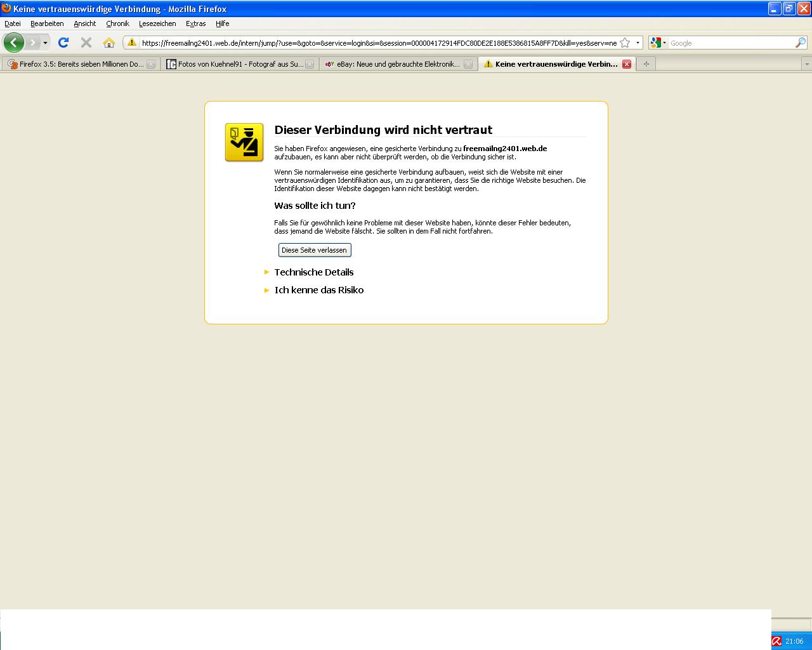Viewport: 812px width, 650px height.
Task: Open the Google search engine selector
Action: coord(658,43)
